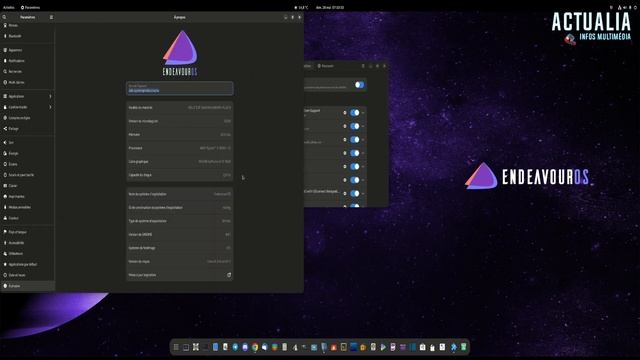Viewport: 640px width, 360px height.
Task: Toggle the Cast (Chrome) extension switch
Action: [x=355, y=193]
